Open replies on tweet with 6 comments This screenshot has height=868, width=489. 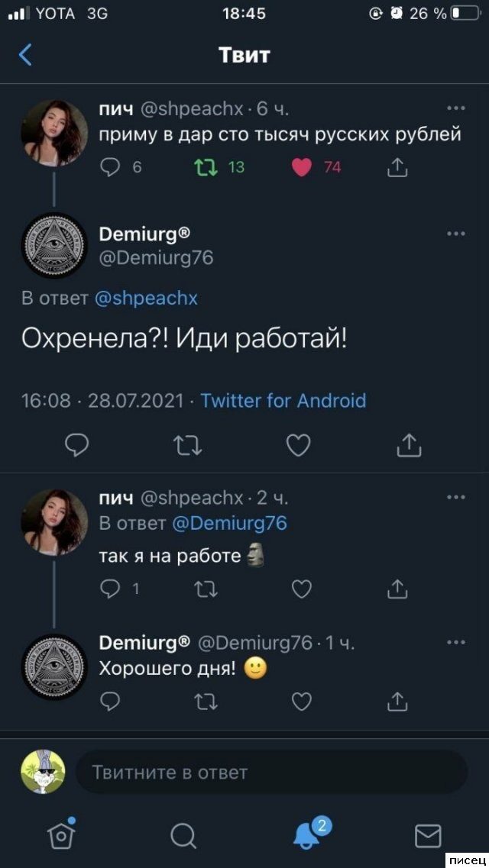tap(111, 167)
